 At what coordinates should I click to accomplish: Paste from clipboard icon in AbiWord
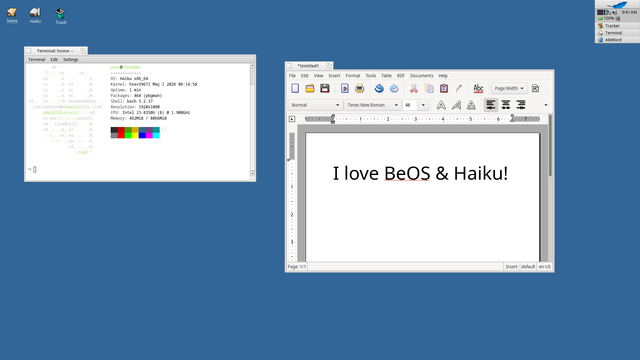tap(444, 88)
